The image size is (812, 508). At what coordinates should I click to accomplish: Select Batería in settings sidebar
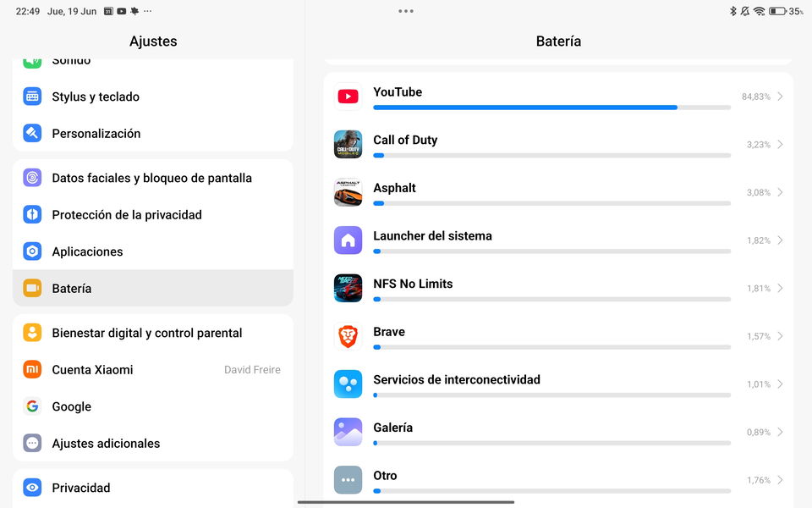pyautogui.click(x=153, y=288)
